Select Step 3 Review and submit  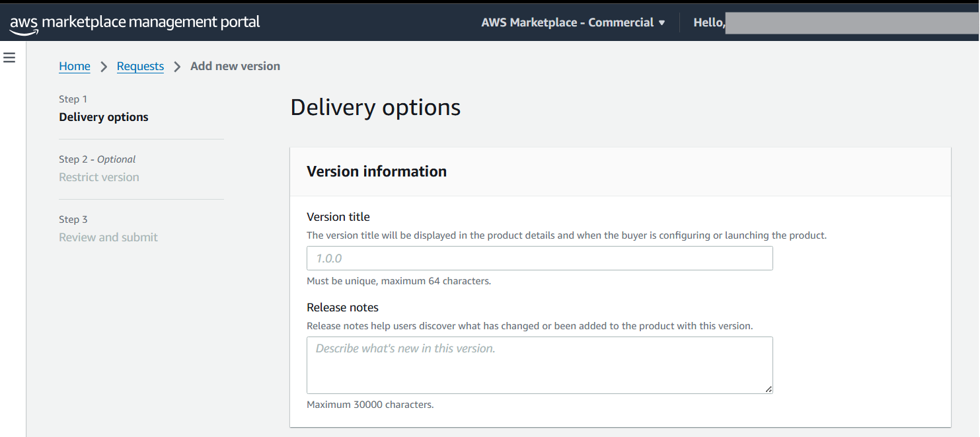coord(108,237)
